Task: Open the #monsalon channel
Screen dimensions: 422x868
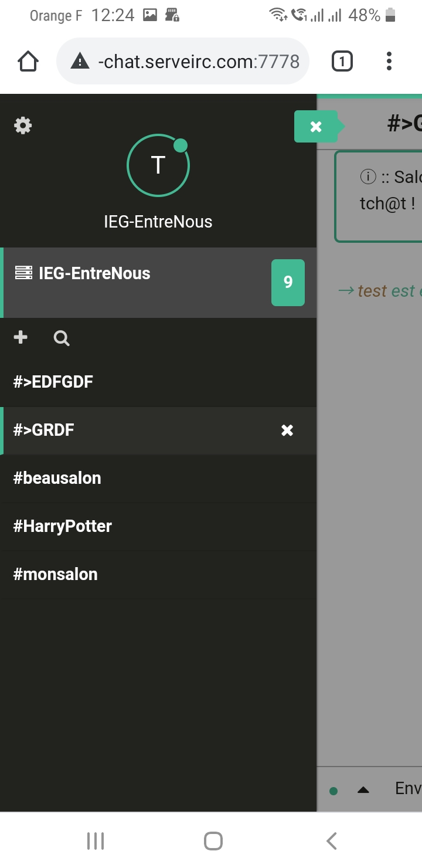Action: point(55,574)
